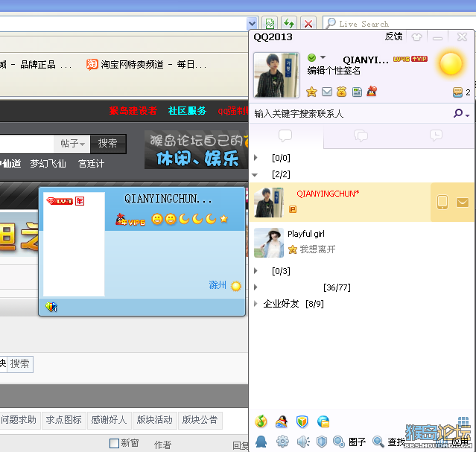Click the 淘宝网特卖频道 bookmark
This screenshot has width=476, height=452.
click(x=147, y=64)
